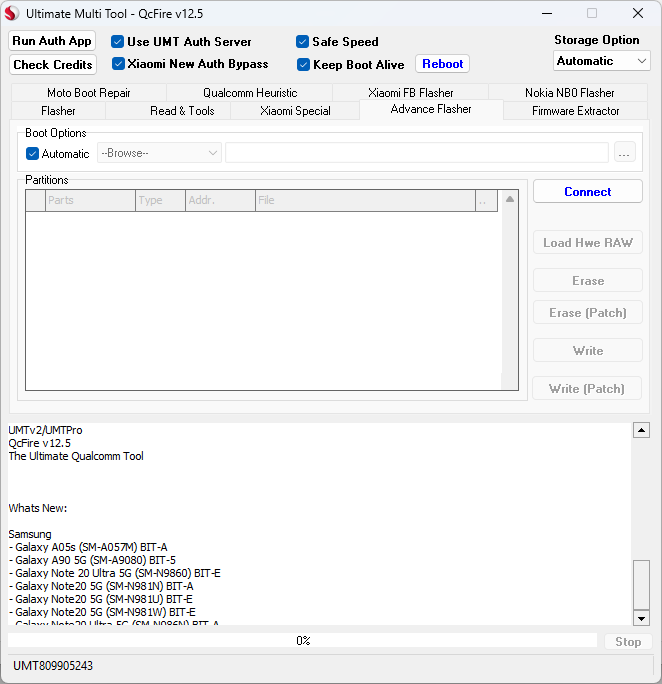
Task: Click the UMT809905243 status bar text
Action: click(x=53, y=666)
